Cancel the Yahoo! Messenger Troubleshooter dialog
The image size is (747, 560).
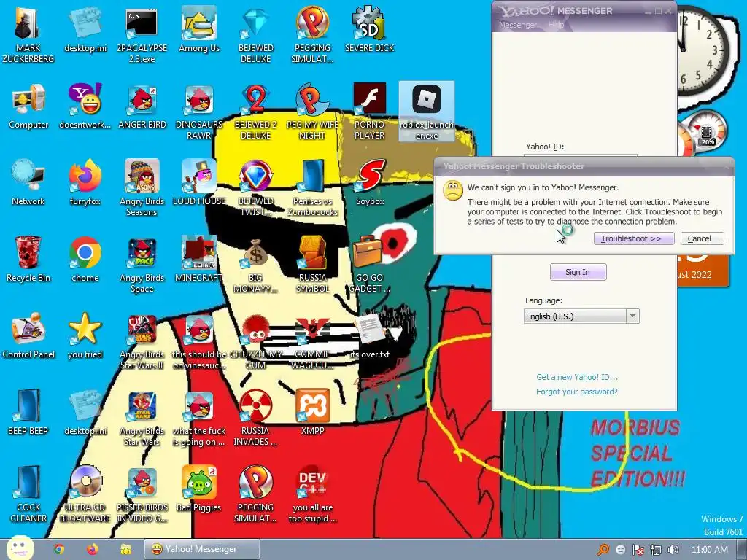point(703,238)
